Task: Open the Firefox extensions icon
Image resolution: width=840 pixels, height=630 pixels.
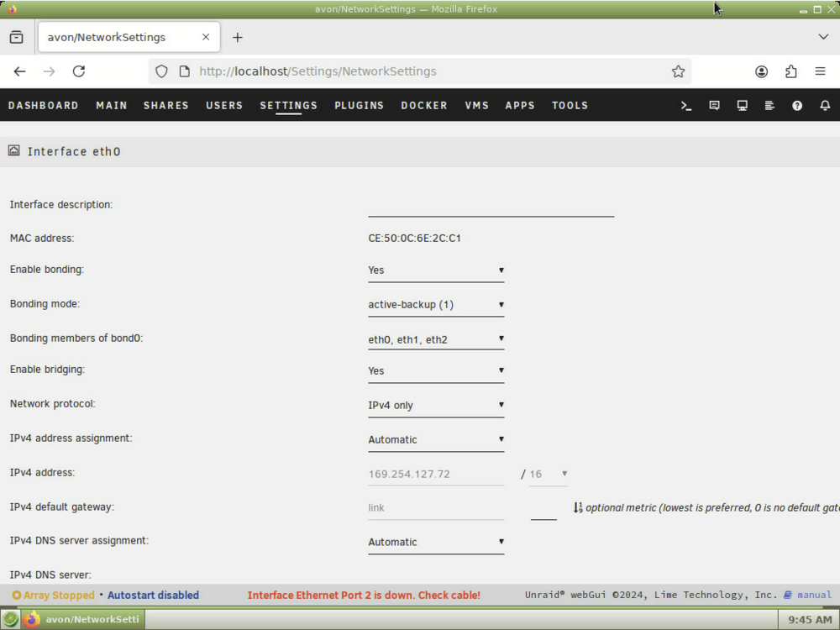Action: tap(790, 71)
